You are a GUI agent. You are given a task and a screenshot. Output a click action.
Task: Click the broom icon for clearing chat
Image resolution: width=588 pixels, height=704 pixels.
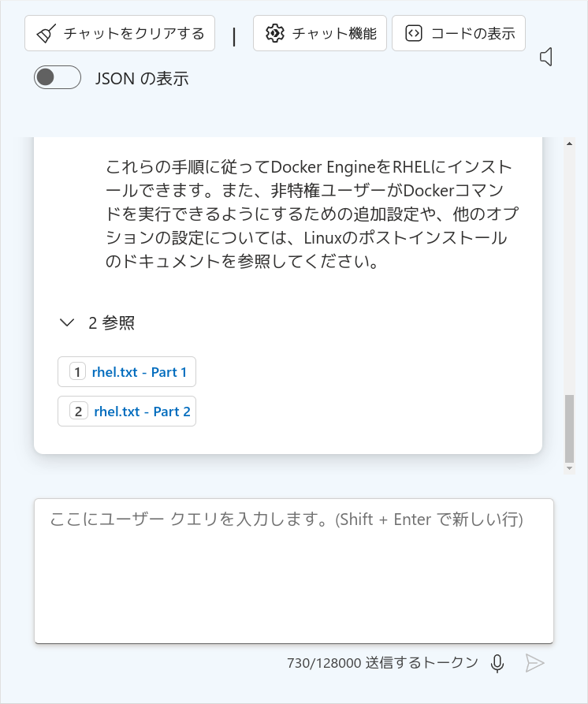coord(47,34)
